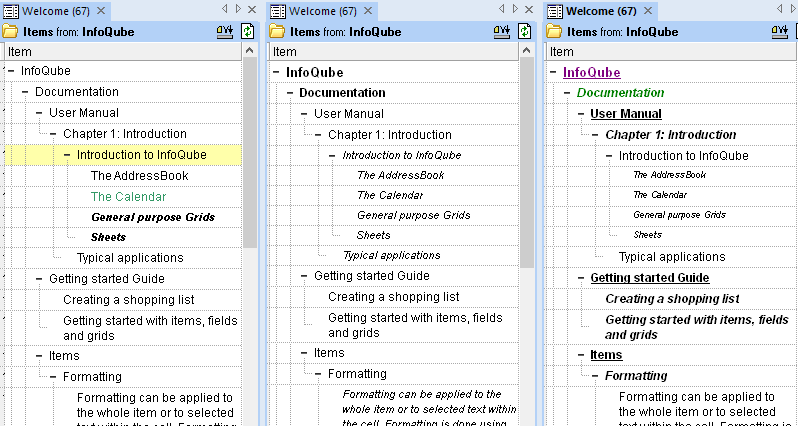Select 'Creating a shopping list' in the middle panel
Screen dimensions: 798x426
click(x=393, y=297)
